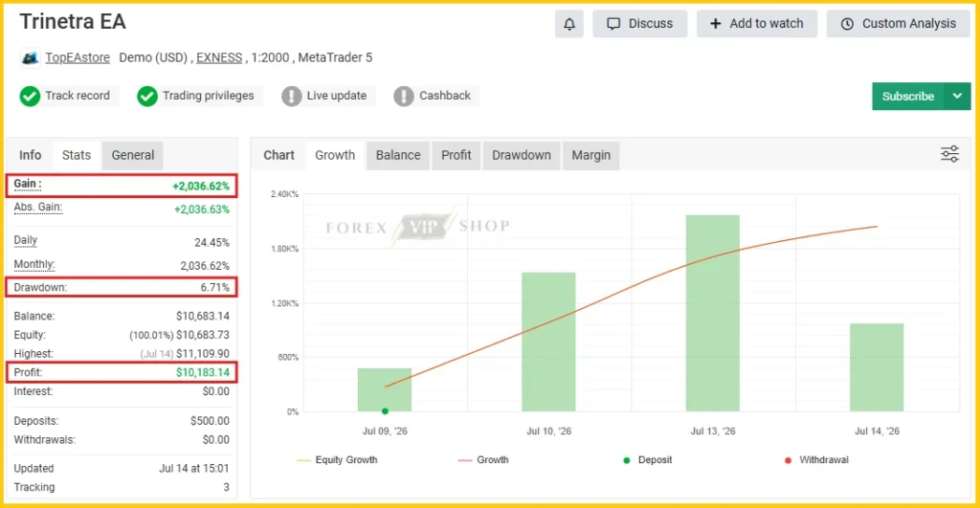Toggle the Growth legend series
The width and height of the screenshot is (980, 508).
(x=483, y=460)
